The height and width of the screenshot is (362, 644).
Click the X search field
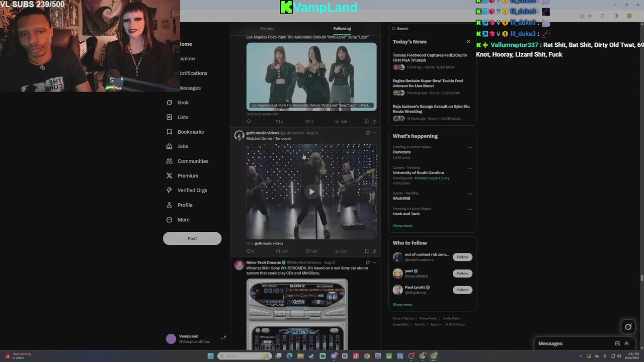(432, 29)
